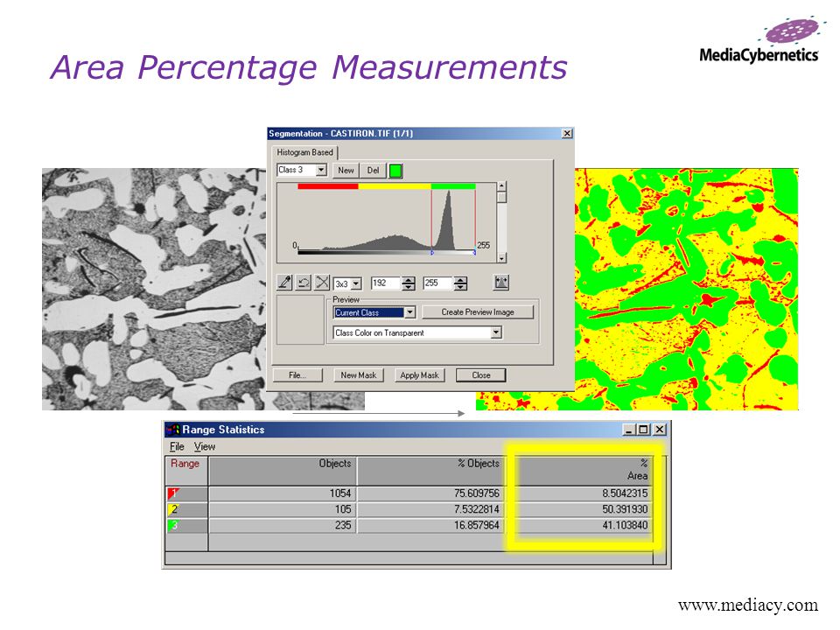Increase the 192 lower threshold value
The height and width of the screenshot is (630, 840).
tap(409, 280)
